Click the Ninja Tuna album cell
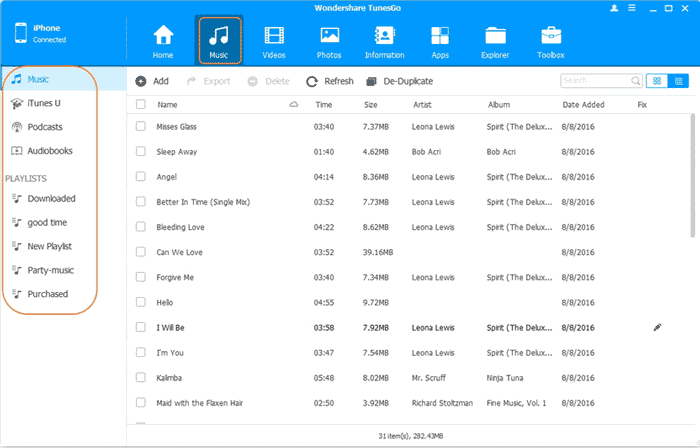Image resolution: width=700 pixels, height=448 pixels. 505,378
